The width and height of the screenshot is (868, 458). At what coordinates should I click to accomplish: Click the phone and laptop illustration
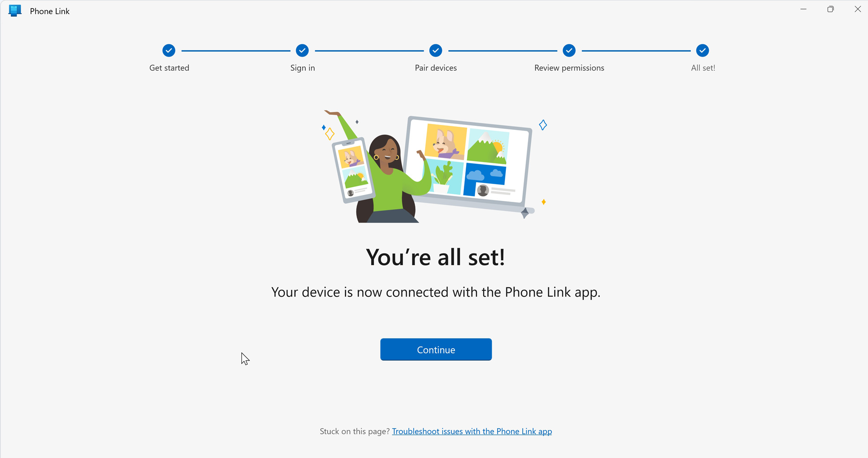point(434,166)
